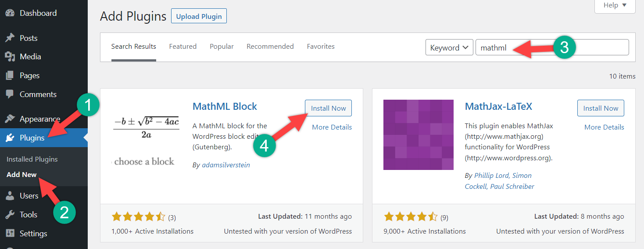Open the Recommended plugins tab
The width and height of the screenshot is (644, 249).
point(270,47)
